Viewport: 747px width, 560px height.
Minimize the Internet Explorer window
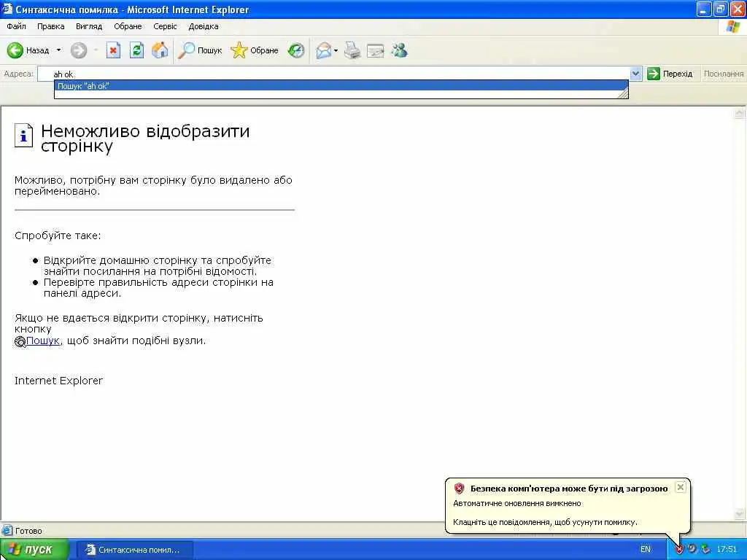click(704, 9)
